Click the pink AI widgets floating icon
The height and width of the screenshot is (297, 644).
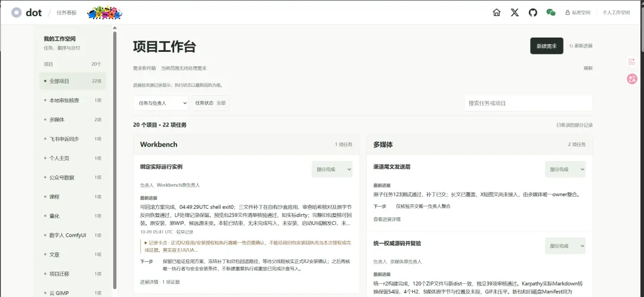pos(631,61)
